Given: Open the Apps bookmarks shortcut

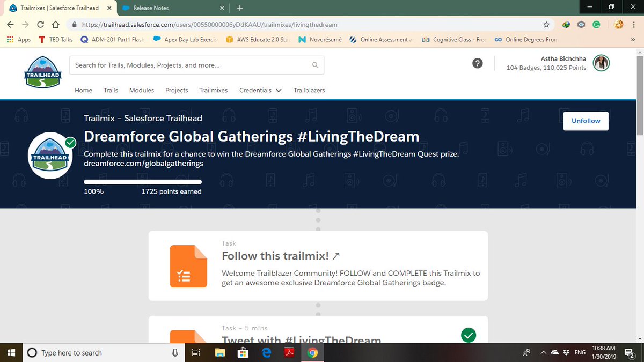Looking at the screenshot, I should tap(18, 40).
